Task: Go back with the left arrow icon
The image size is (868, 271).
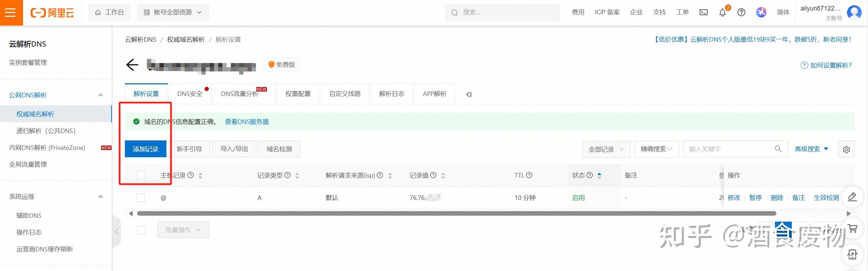Action: click(x=132, y=65)
